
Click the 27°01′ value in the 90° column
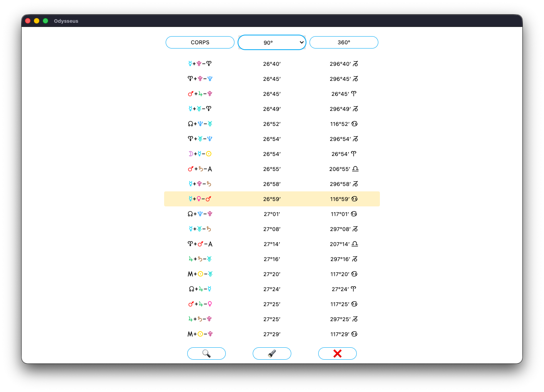(x=272, y=214)
